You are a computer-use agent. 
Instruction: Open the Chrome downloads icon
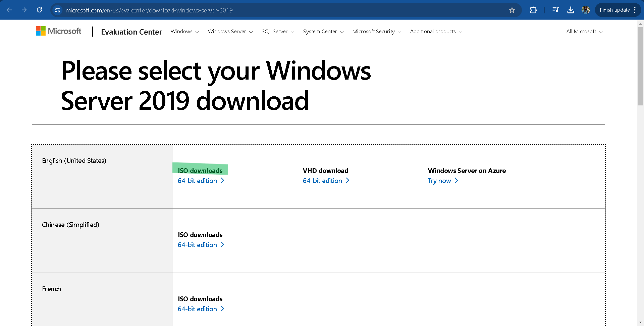click(x=571, y=10)
